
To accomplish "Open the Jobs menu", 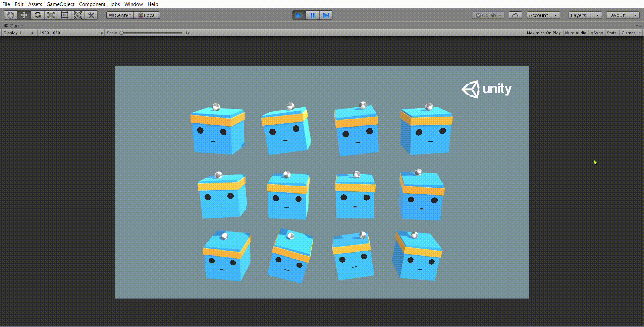I will coord(115,4).
